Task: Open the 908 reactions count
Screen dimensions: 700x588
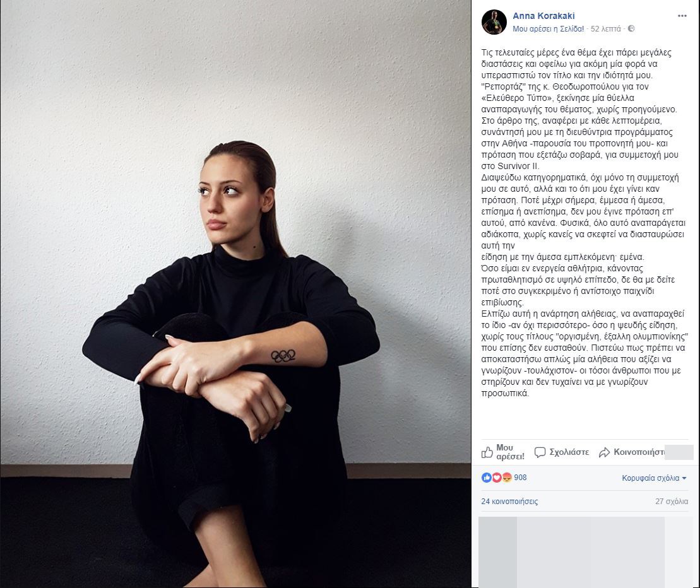Action: point(520,478)
